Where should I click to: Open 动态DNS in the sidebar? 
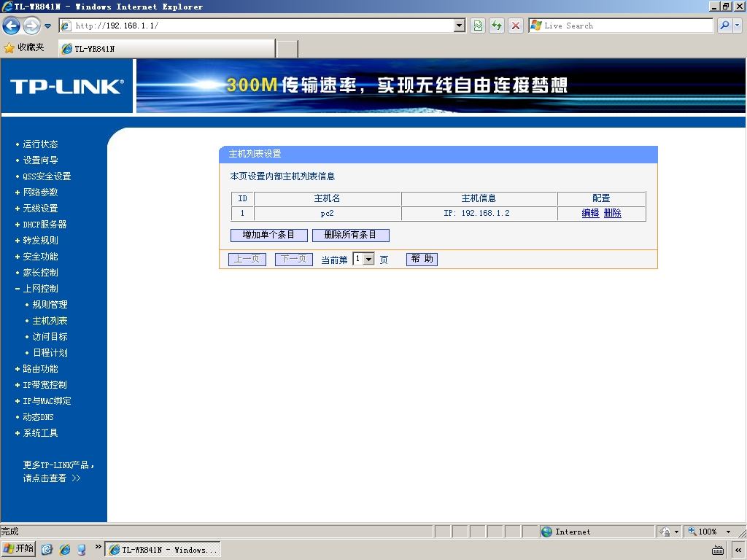pos(38,416)
